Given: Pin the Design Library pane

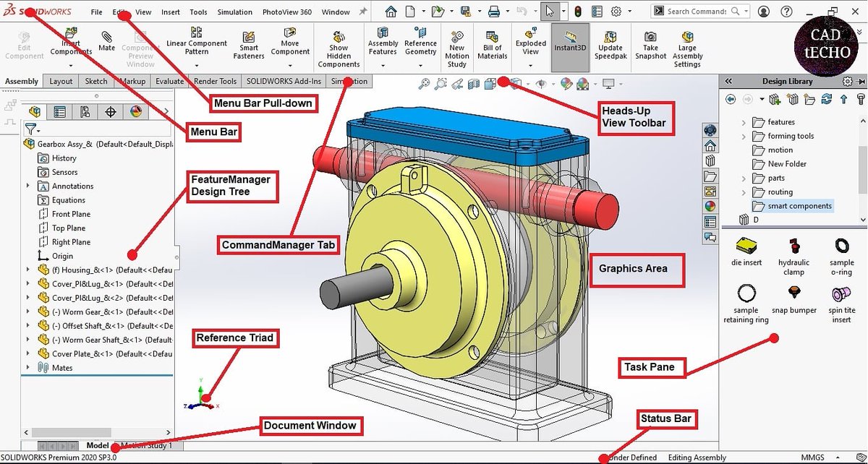Looking at the screenshot, I should tap(861, 82).
